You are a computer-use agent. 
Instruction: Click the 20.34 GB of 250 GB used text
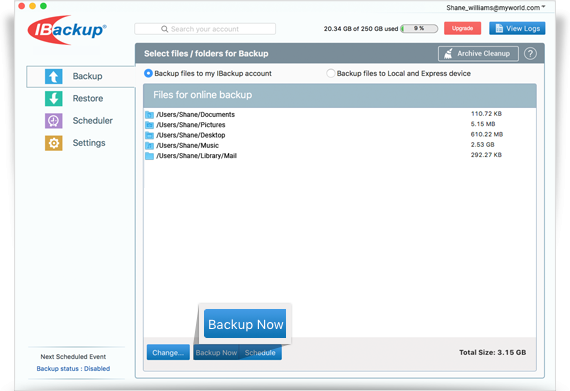point(361,29)
